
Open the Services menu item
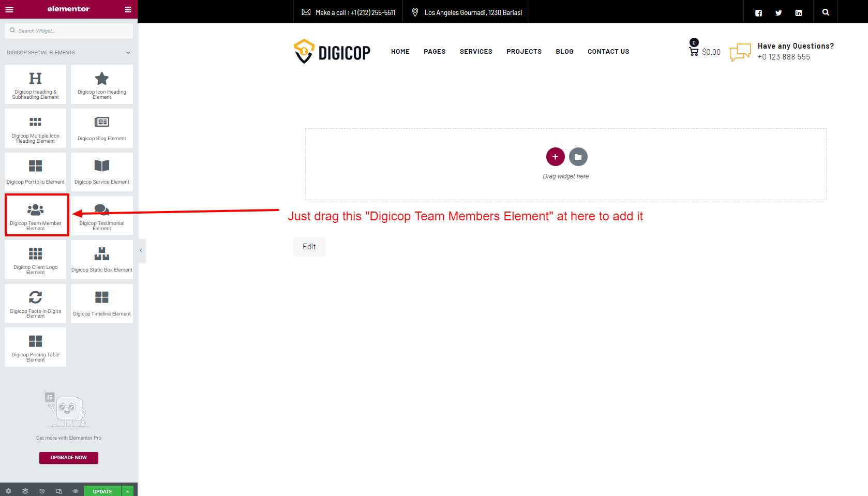(x=475, y=52)
